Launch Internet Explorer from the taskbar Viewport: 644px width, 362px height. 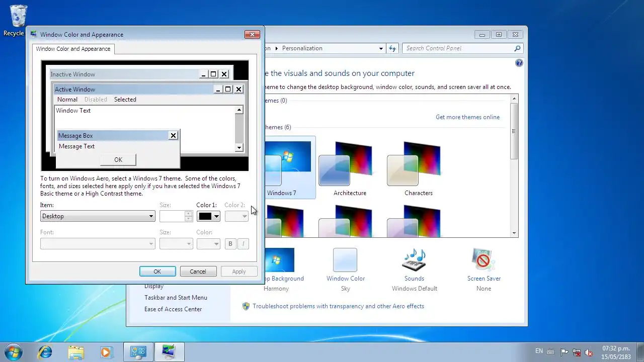[45, 351]
